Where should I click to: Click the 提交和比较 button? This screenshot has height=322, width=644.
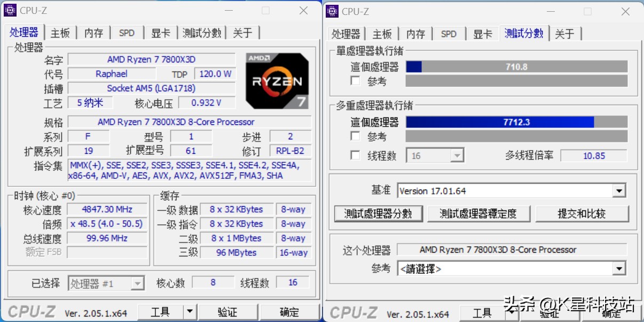point(582,214)
